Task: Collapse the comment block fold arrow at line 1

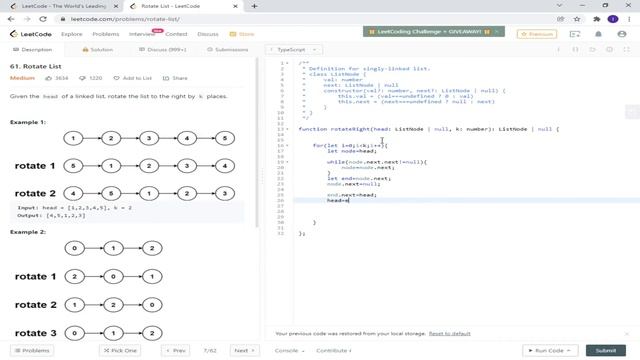Action: [287, 63]
